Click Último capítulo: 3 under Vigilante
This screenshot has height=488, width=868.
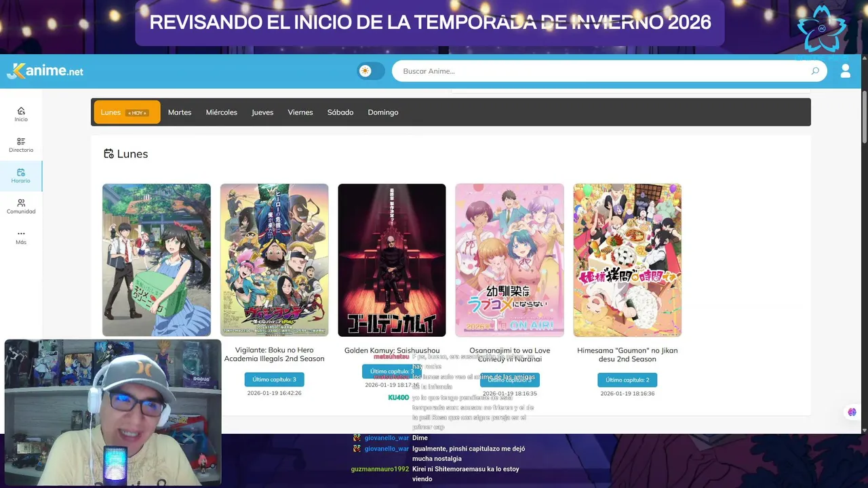[274, 380]
